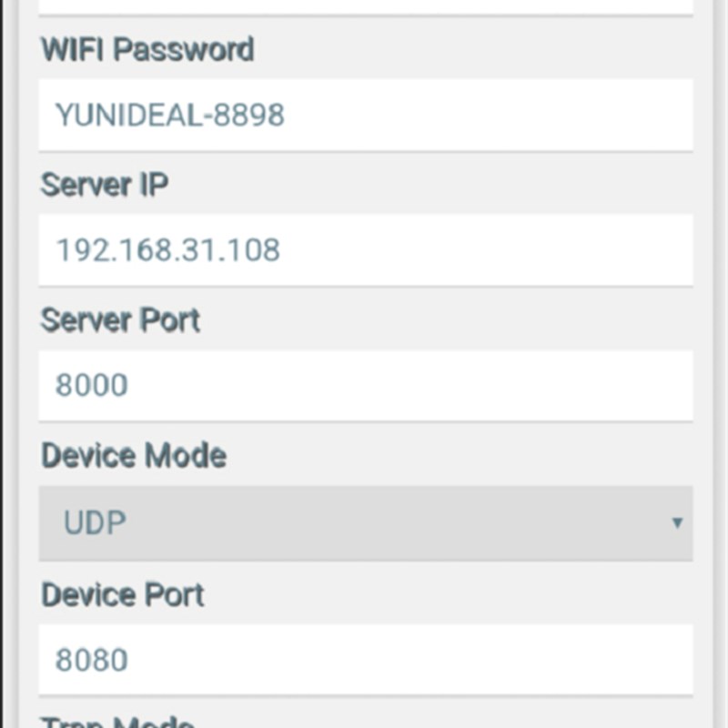Click into the Device Port field

point(364,660)
